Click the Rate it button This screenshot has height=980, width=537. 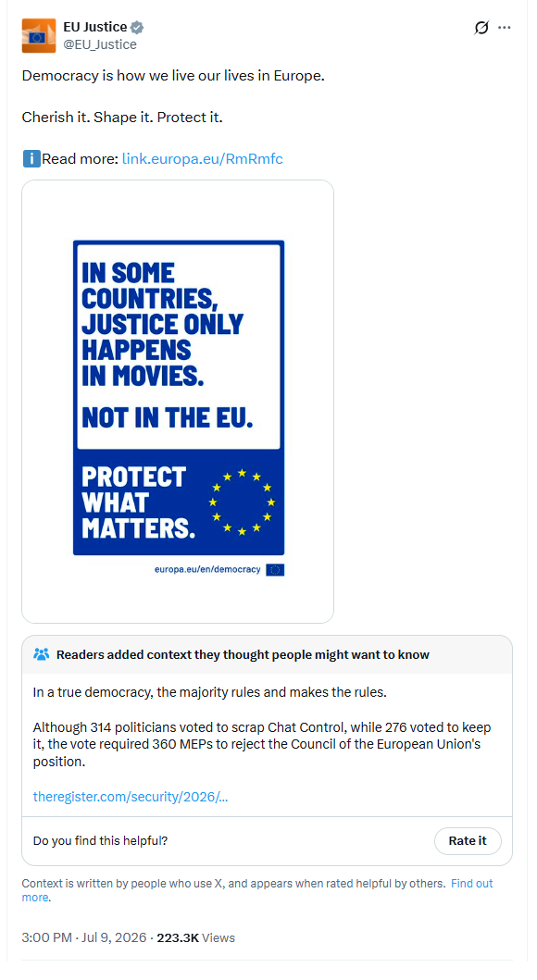[468, 840]
